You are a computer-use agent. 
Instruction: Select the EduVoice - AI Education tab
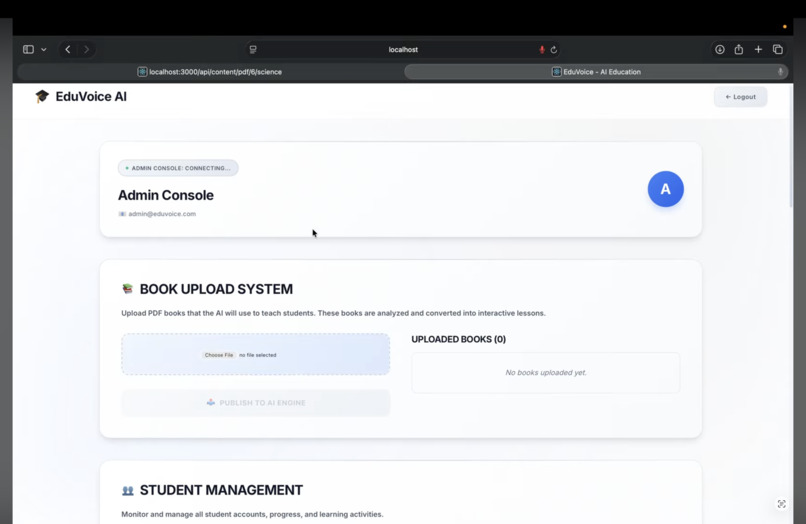596,72
